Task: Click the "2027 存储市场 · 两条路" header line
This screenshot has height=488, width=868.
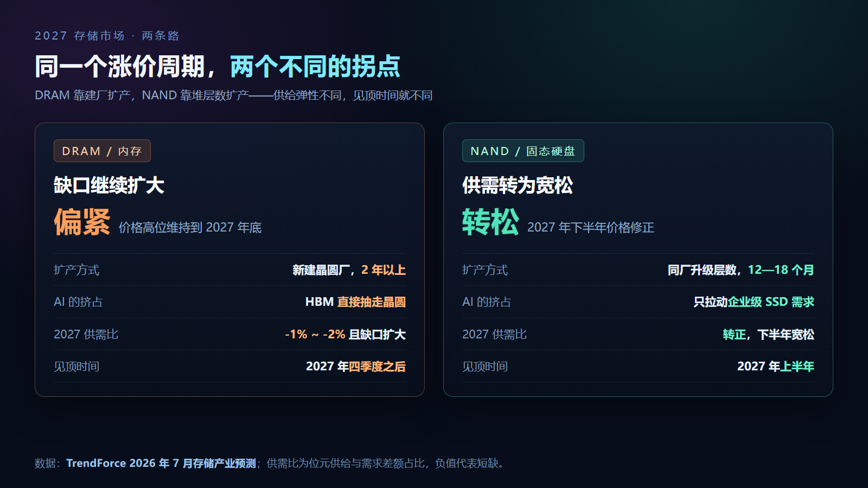Action: (107, 36)
